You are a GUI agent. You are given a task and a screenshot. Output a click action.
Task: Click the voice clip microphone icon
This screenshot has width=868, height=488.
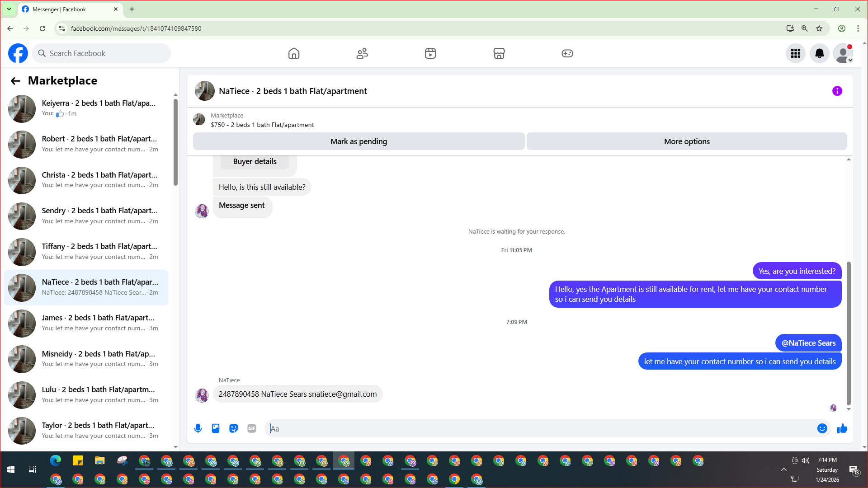198,428
